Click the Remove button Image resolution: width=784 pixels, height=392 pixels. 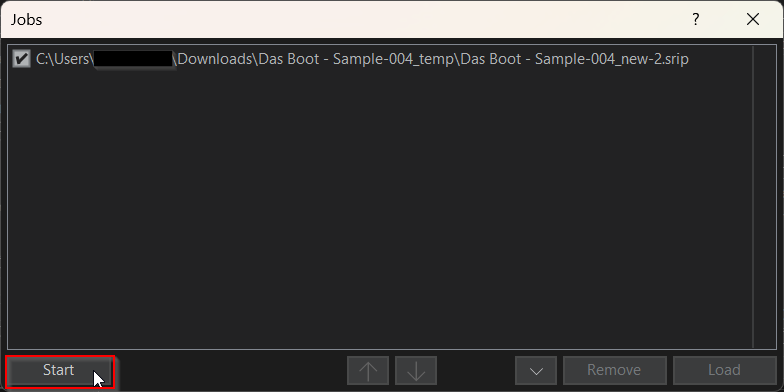click(614, 370)
